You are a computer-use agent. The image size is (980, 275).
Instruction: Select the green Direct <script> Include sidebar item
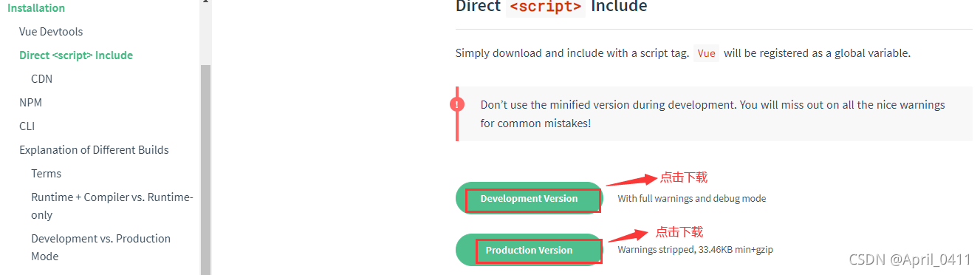click(x=76, y=55)
